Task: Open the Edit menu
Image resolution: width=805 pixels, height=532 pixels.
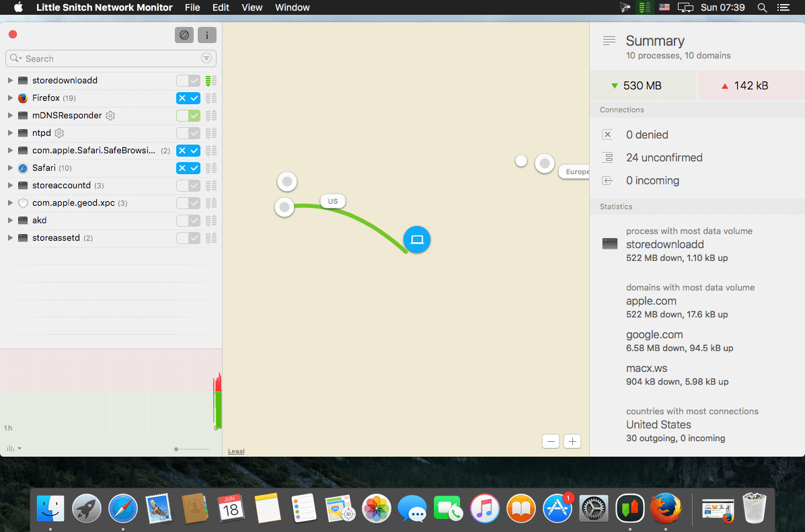Action: 221,7
